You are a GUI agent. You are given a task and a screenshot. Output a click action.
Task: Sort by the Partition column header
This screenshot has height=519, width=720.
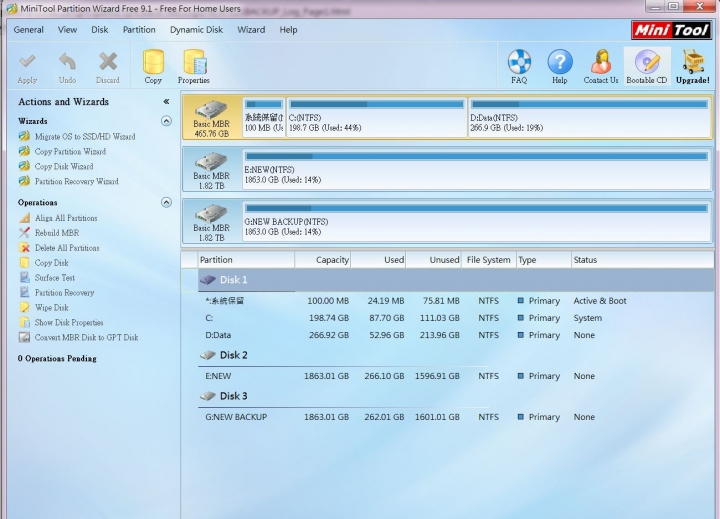click(x=246, y=260)
